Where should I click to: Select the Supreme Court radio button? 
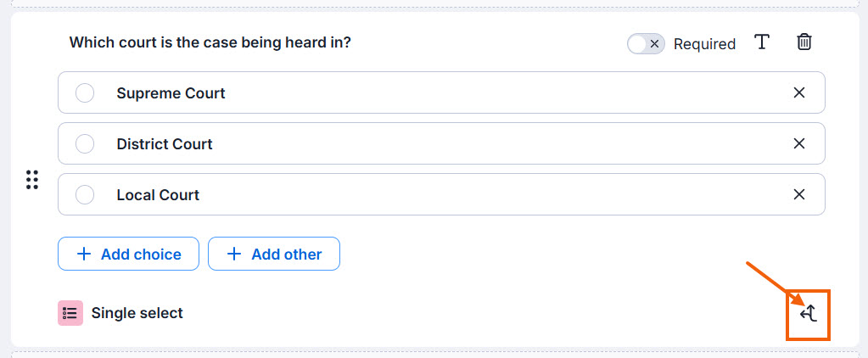pyautogui.click(x=85, y=92)
